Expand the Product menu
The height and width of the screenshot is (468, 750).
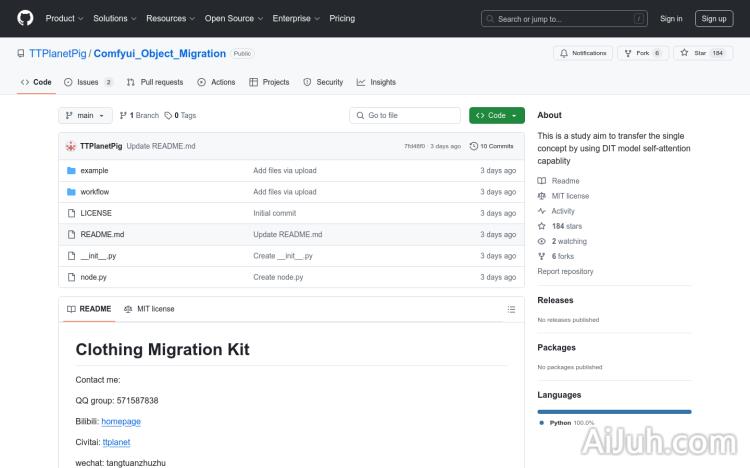(64, 18)
